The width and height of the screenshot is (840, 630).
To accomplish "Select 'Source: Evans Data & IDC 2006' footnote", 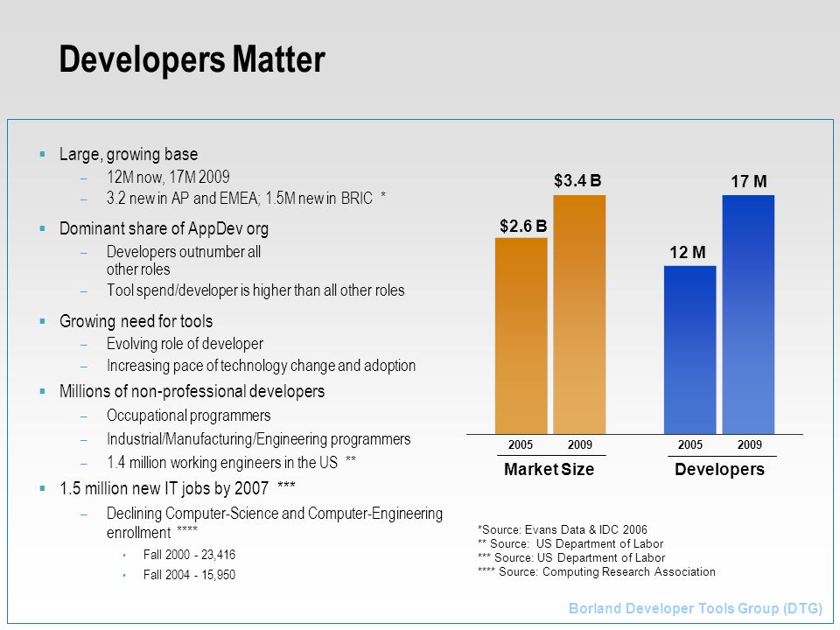I will coord(563,530).
